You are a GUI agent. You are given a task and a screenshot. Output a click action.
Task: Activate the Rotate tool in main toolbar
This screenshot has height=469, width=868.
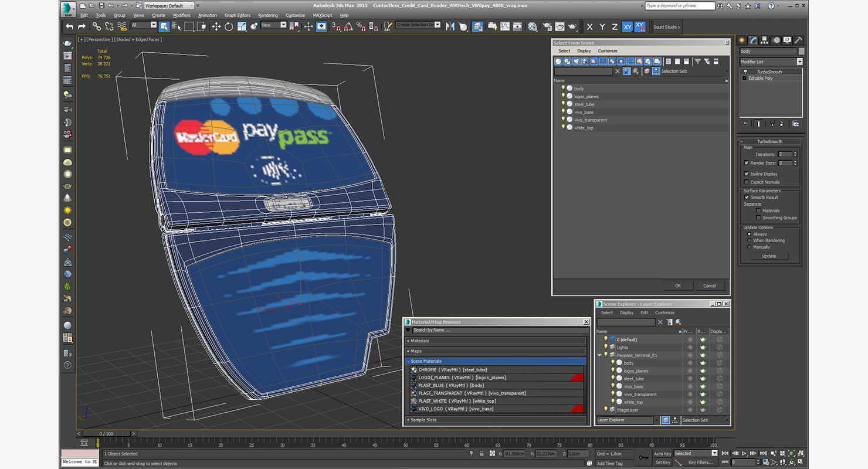[229, 26]
